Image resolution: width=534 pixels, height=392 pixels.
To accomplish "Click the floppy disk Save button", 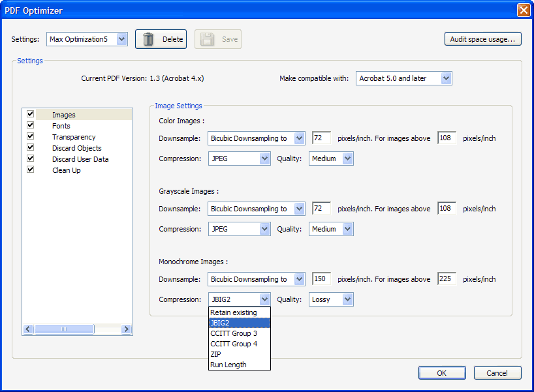I will pos(218,39).
